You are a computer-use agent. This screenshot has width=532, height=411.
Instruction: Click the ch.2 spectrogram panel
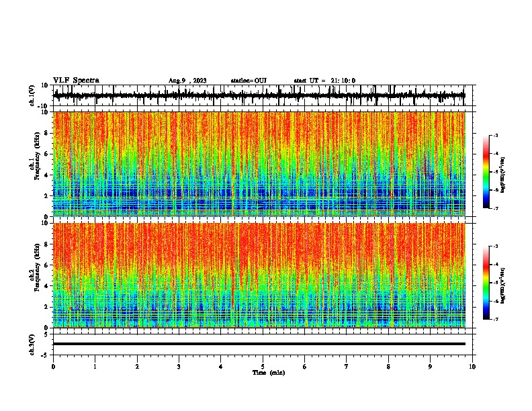[259, 275]
